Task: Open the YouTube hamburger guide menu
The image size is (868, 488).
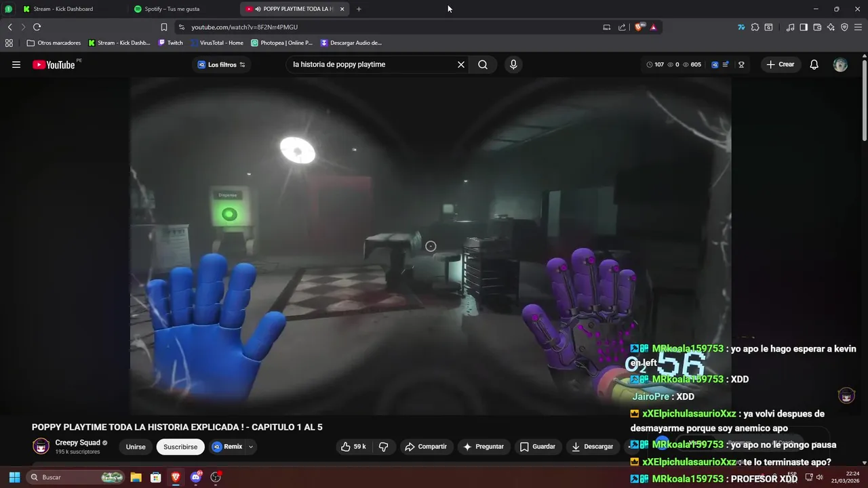Action: [x=16, y=64]
